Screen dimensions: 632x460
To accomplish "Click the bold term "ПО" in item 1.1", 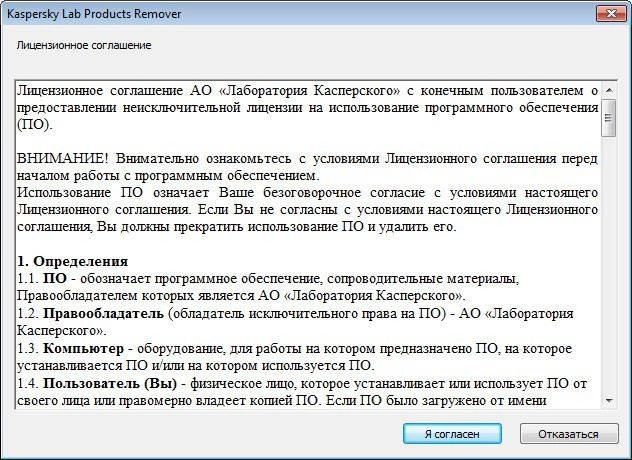I will point(55,278).
